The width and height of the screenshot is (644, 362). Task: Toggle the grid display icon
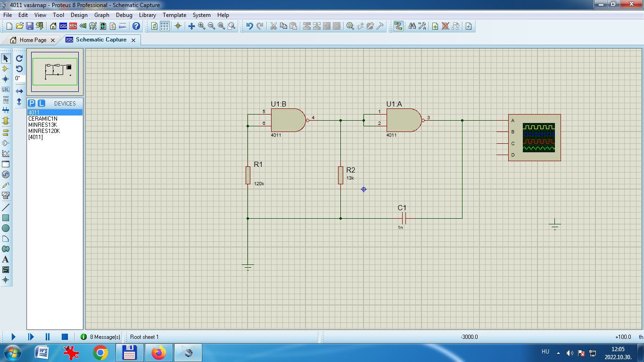pyautogui.click(x=164, y=26)
